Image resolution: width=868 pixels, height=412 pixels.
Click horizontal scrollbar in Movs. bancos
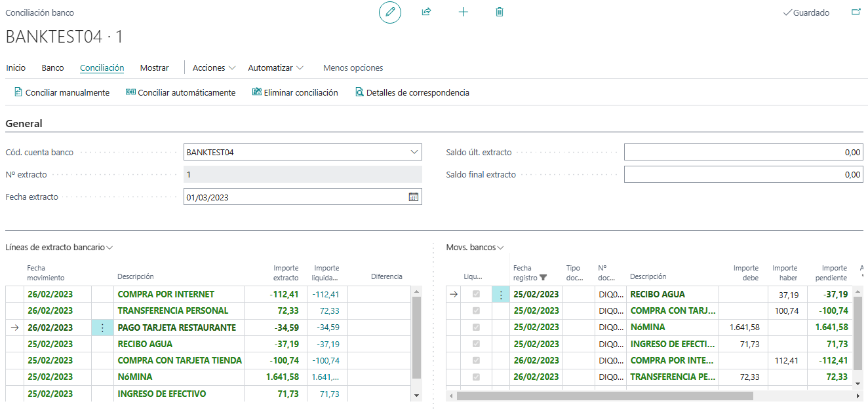[x=603, y=396]
